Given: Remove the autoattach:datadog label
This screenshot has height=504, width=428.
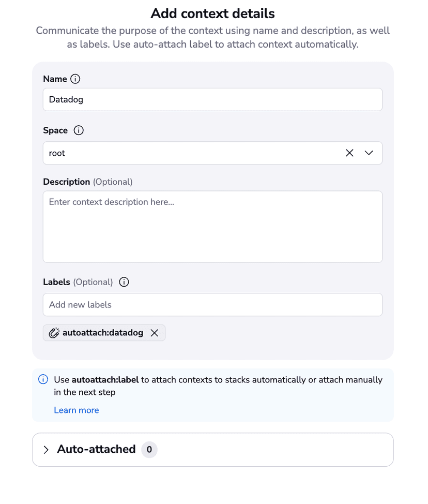Looking at the screenshot, I should [x=154, y=333].
